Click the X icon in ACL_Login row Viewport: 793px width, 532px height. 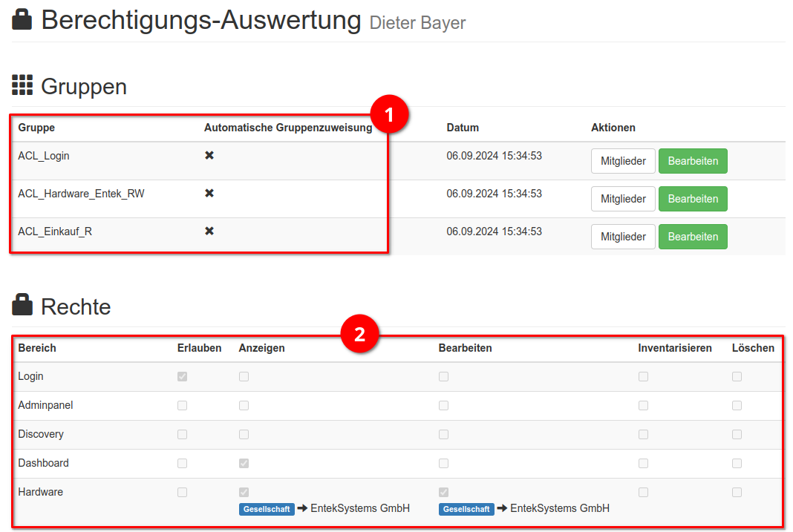(209, 156)
